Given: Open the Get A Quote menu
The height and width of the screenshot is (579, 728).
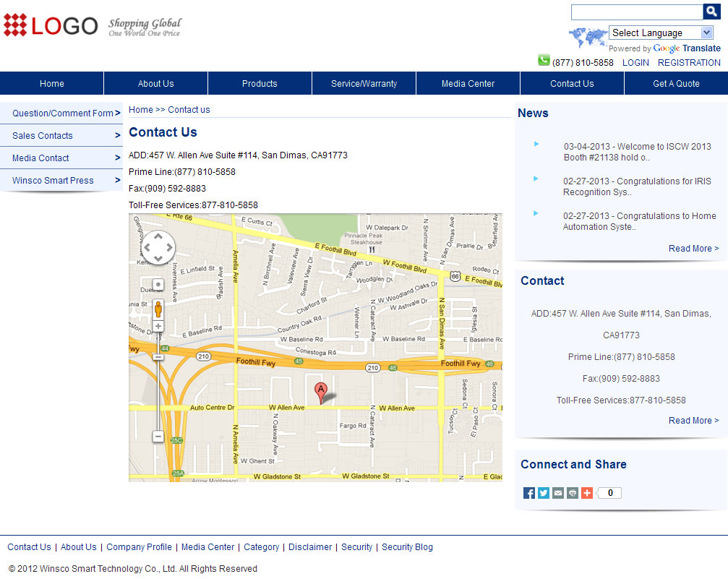Looking at the screenshot, I should tap(676, 84).
